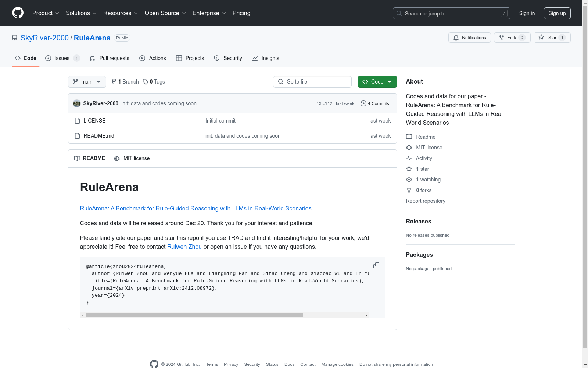Viewport: 588px width, 368px height.
Task: View the 0 Tags link
Action: coord(154,82)
